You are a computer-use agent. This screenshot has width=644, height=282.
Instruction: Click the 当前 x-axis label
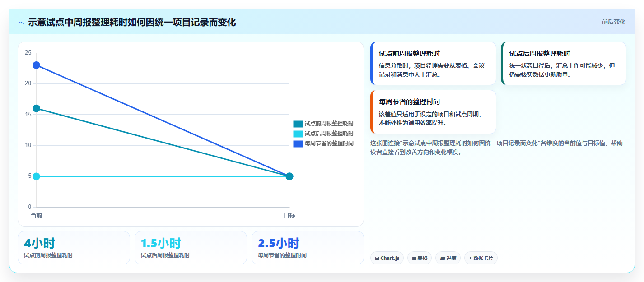36,216
